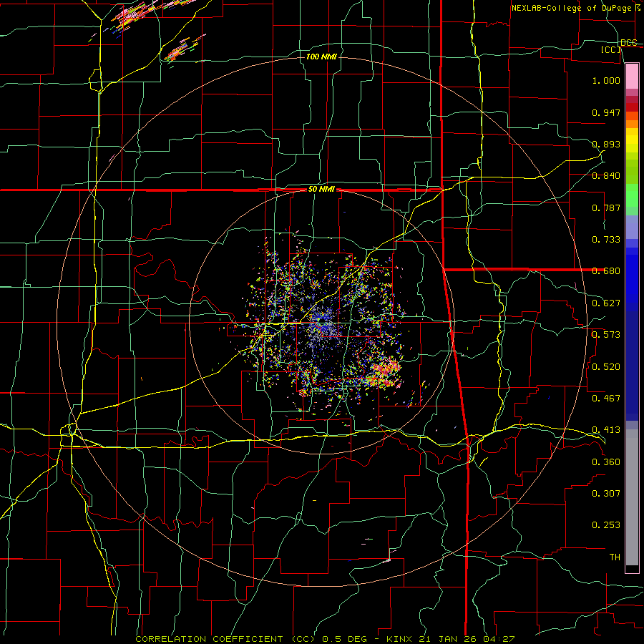Pick the red swatch above 0.947
Viewport: 644px width, 644px height.
click(632, 107)
